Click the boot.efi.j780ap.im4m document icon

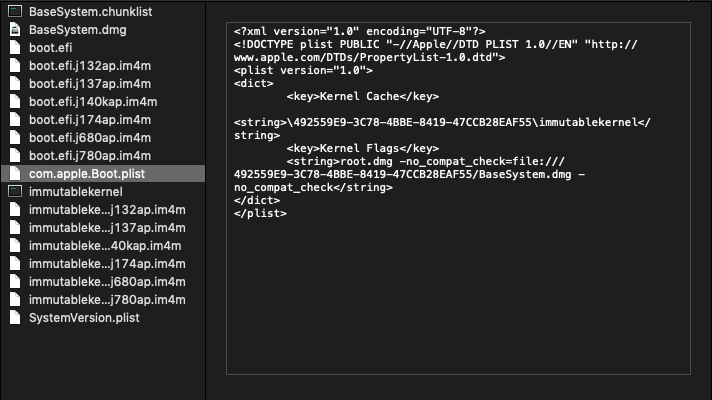[15, 155]
